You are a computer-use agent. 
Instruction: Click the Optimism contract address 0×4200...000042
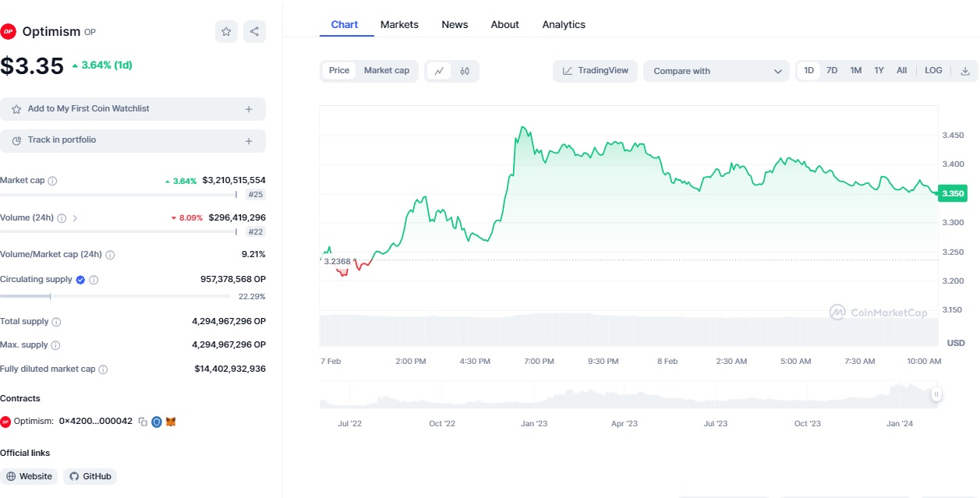(96, 422)
